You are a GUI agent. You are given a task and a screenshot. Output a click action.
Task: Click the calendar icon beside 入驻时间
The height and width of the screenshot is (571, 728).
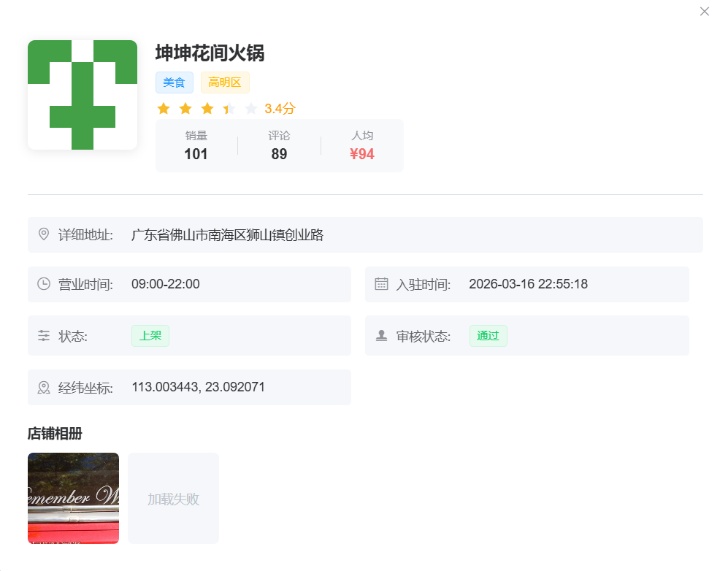point(381,284)
